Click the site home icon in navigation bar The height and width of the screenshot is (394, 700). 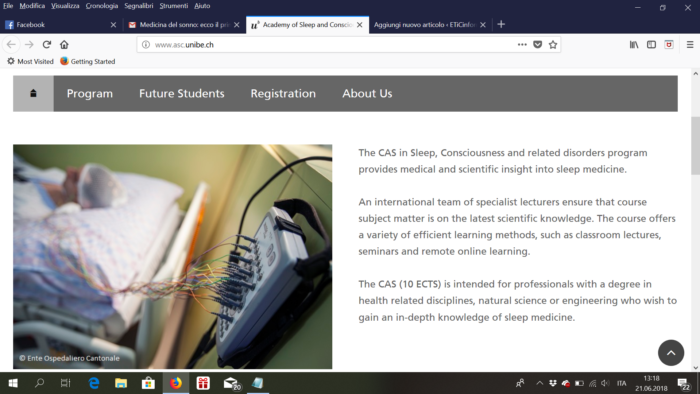pos(33,93)
